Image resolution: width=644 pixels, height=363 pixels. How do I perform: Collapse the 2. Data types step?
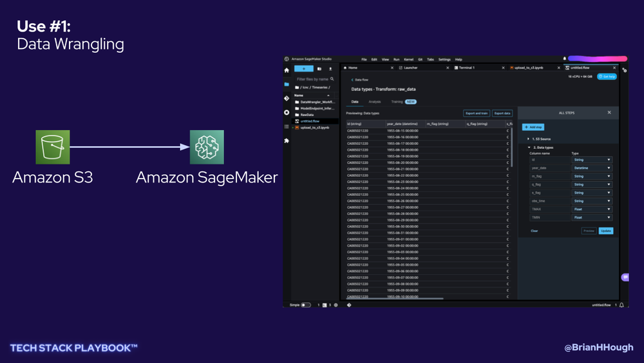529,147
